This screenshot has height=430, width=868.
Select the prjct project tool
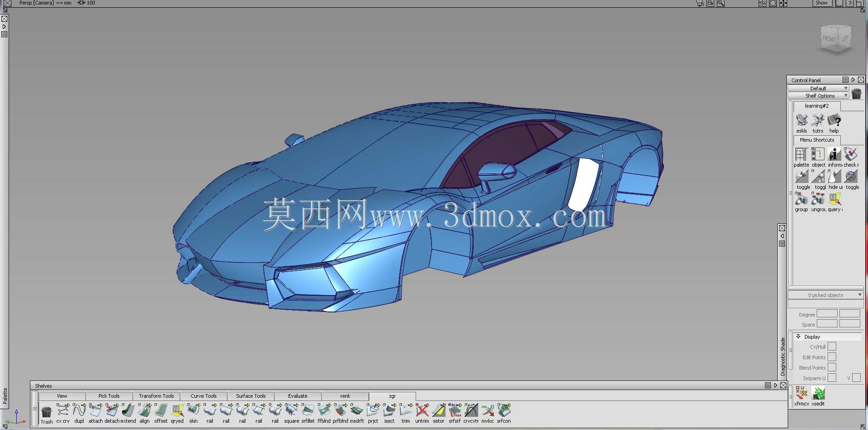coord(373,410)
